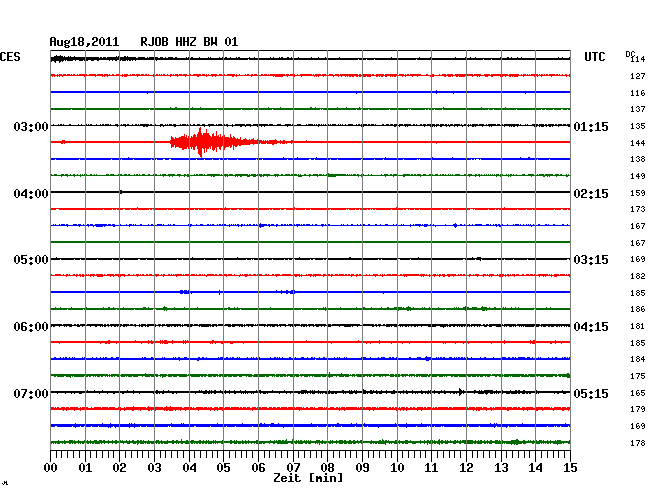This screenshot has height=494, width=650.
Task: Click the 12 minute axis label
Action: point(466,467)
